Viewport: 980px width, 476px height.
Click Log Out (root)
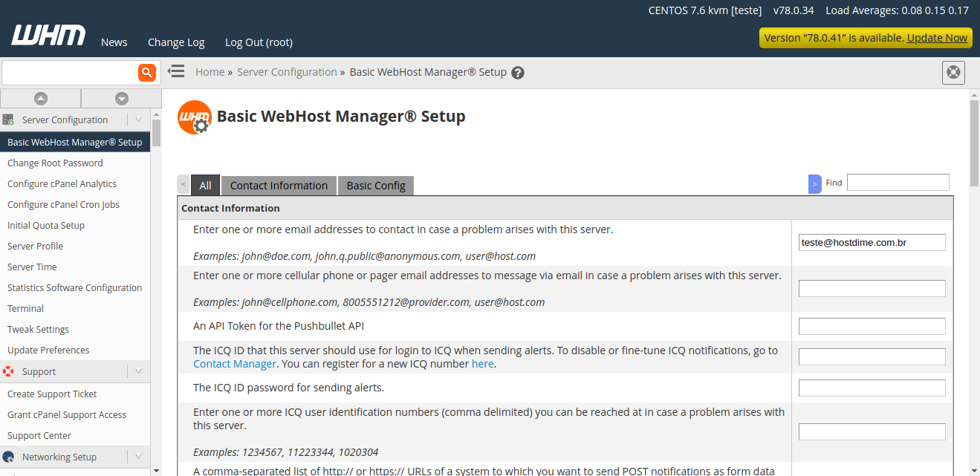click(259, 42)
